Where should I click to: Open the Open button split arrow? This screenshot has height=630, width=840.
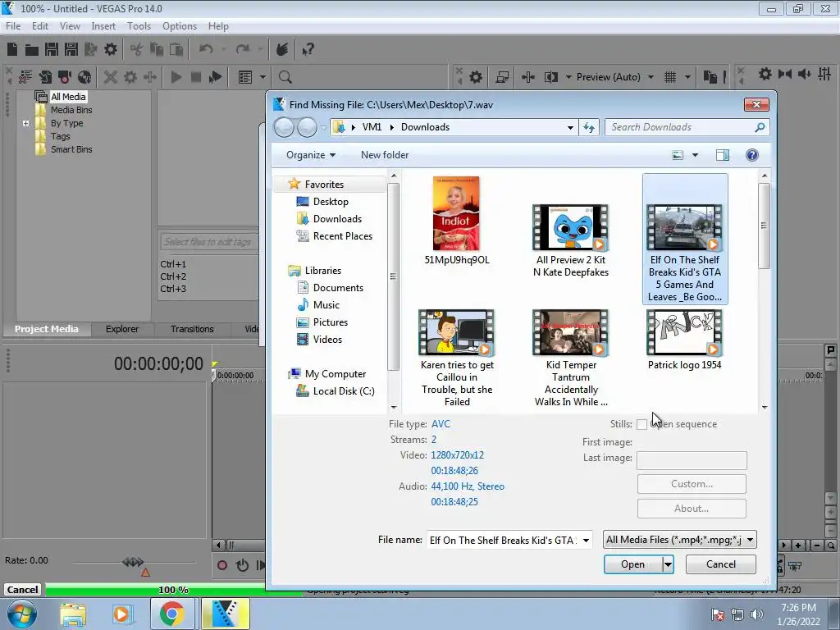[x=668, y=564]
